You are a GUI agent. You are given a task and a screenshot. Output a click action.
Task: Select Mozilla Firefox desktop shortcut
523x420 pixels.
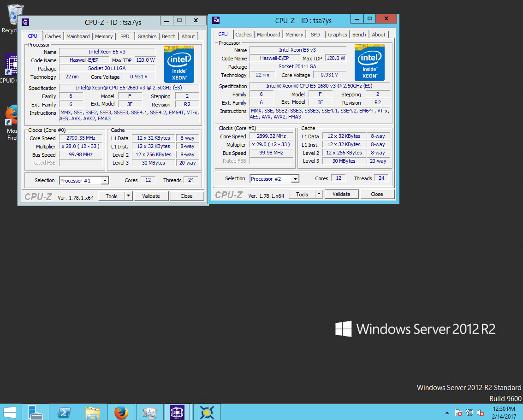click(x=12, y=122)
